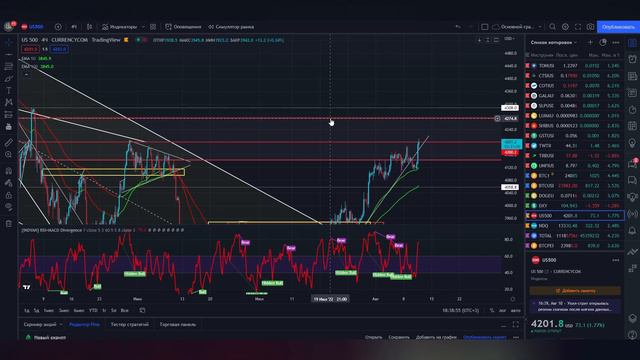Add symbol to watchlist with plus
The image size is (640, 360).
[x=590, y=42]
